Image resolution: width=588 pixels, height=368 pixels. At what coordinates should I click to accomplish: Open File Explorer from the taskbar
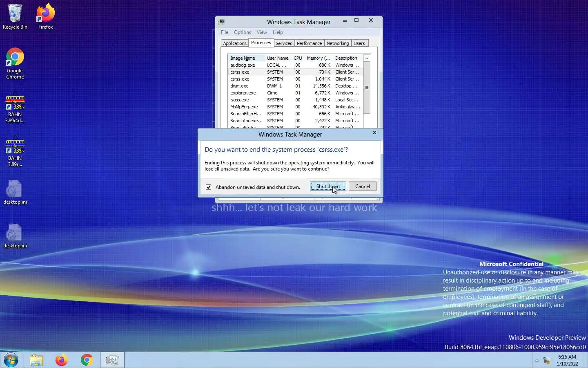click(36, 360)
